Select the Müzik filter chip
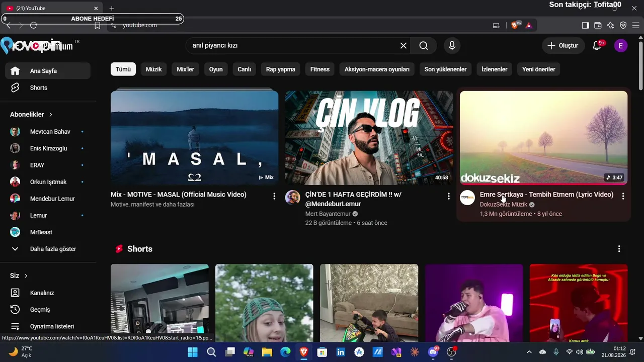 coord(154,69)
